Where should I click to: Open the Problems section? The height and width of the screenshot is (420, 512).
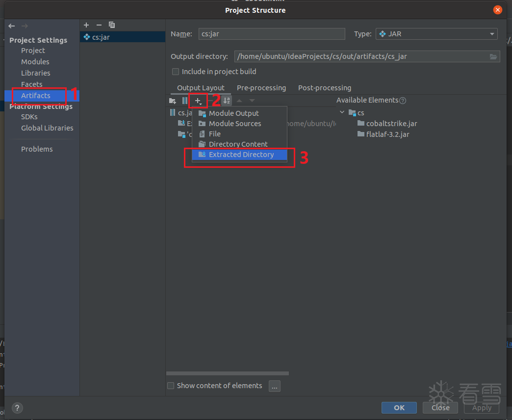coord(37,149)
